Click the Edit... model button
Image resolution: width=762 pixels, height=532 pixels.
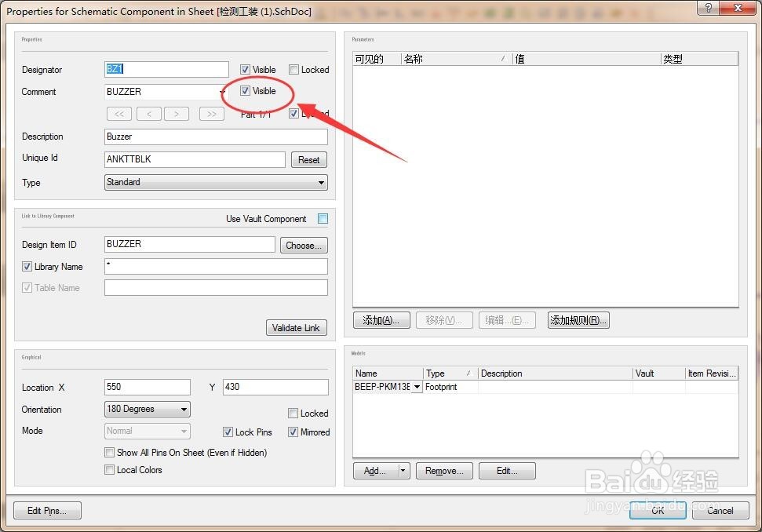coord(507,470)
